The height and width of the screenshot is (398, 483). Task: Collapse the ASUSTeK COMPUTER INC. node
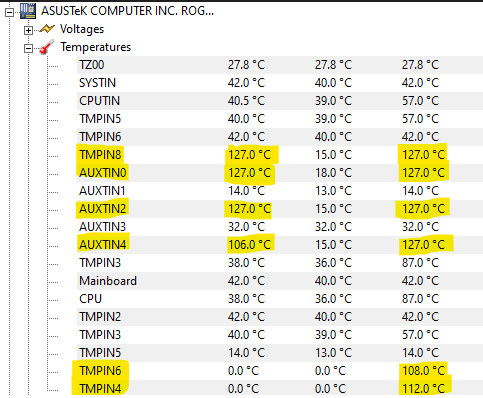(x=10, y=12)
